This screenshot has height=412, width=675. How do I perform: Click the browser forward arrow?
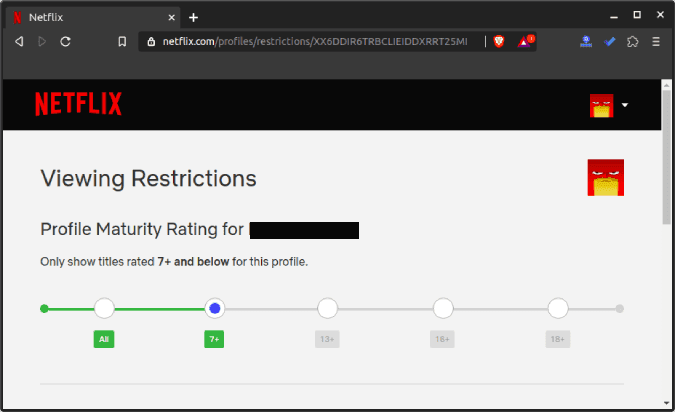coord(42,41)
